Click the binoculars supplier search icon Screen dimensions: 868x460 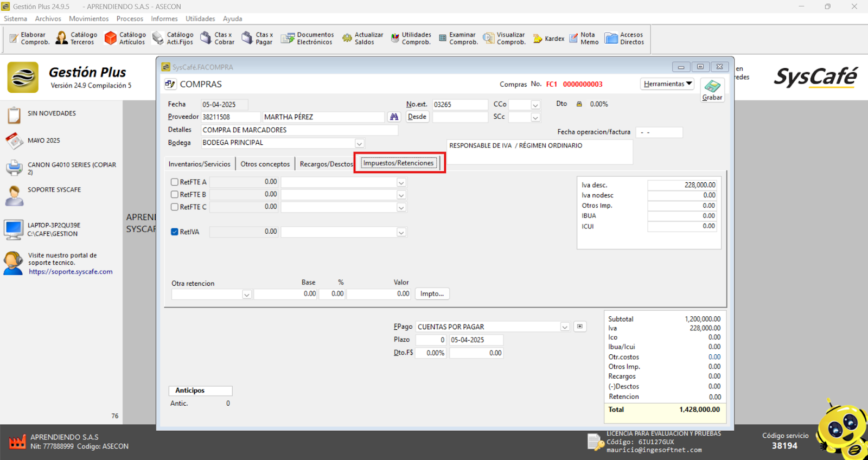394,117
